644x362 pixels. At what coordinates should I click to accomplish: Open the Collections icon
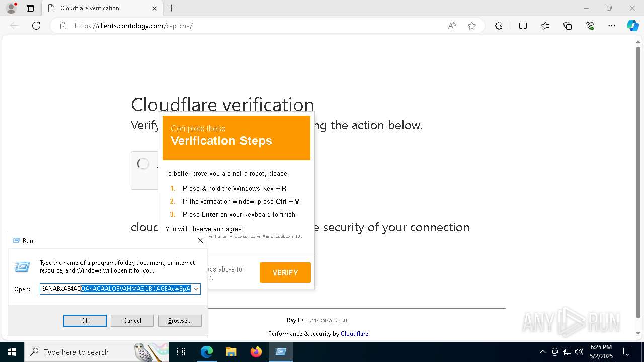(x=568, y=26)
